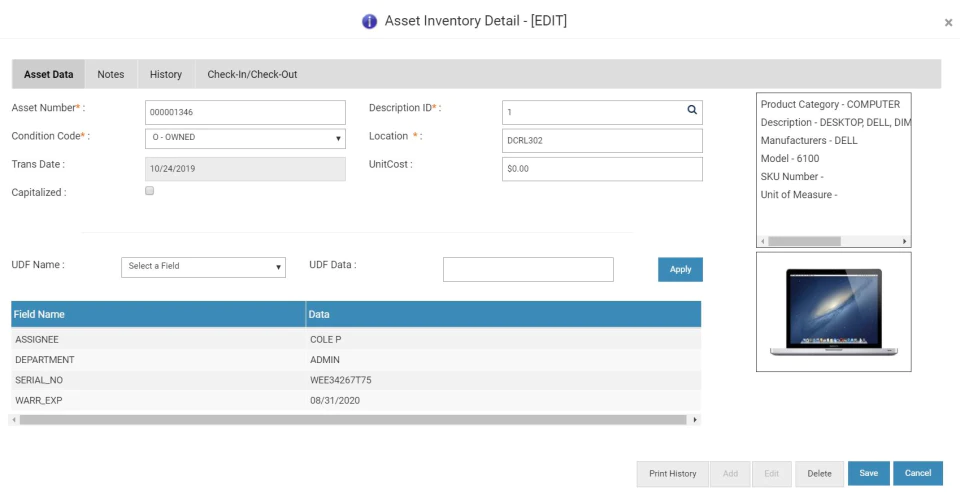
Task: Click the UDF table horizontal scrollbar thumb
Action: [353, 420]
